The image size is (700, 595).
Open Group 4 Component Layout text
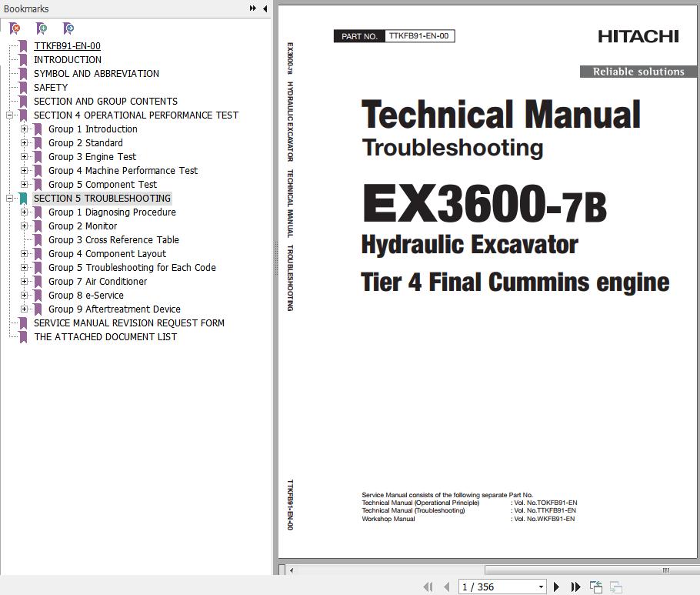tap(107, 254)
